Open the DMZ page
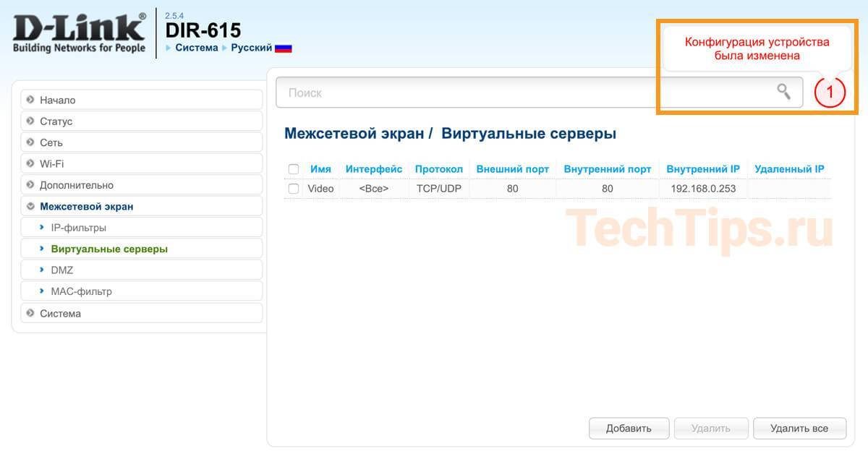 click(x=141, y=270)
